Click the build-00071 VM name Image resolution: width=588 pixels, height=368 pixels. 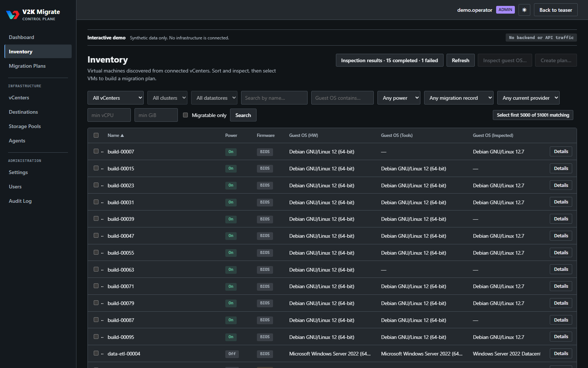tap(121, 286)
